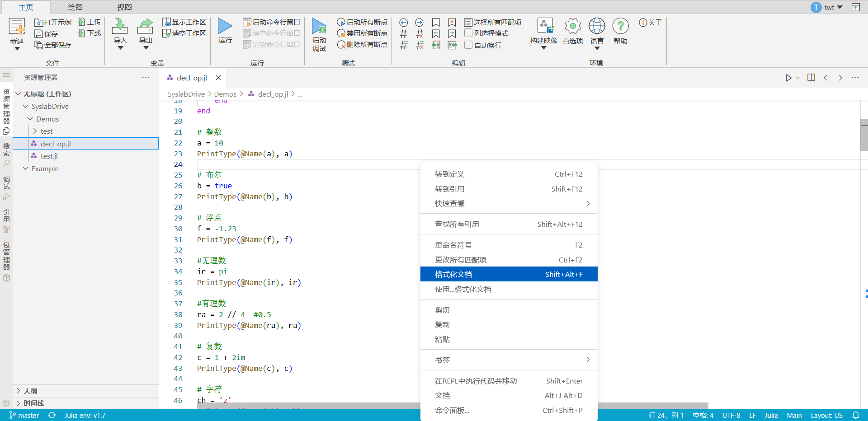Click UTF-8 encoding in status bar
Image resolution: width=868 pixels, height=421 pixels.
click(x=731, y=415)
